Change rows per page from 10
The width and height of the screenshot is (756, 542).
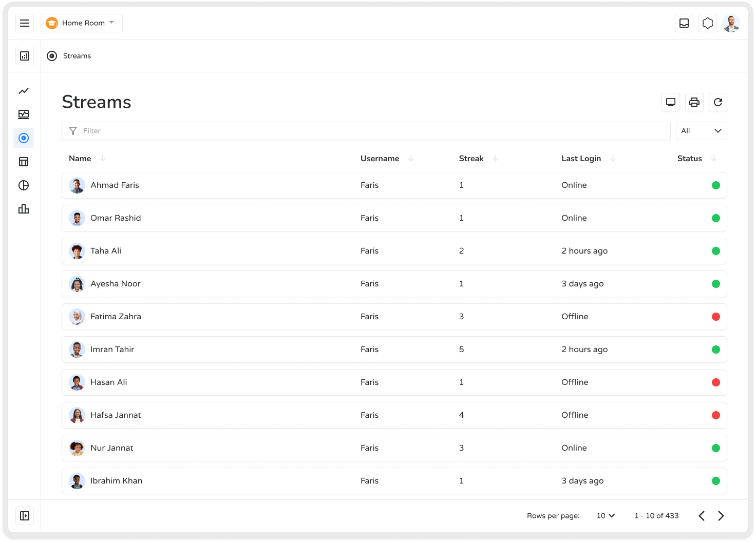pos(605,515)
